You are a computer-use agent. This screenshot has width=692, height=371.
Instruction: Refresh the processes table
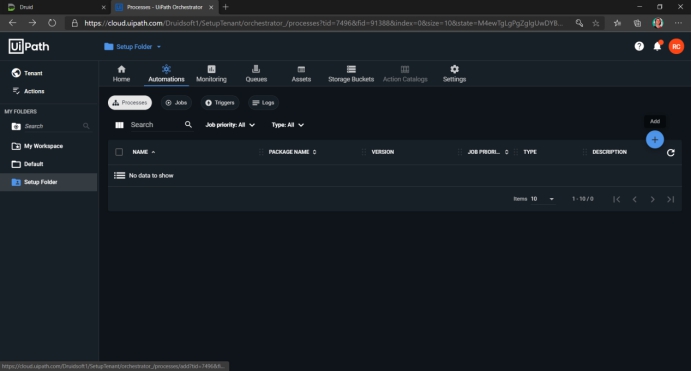coord(670,153)
